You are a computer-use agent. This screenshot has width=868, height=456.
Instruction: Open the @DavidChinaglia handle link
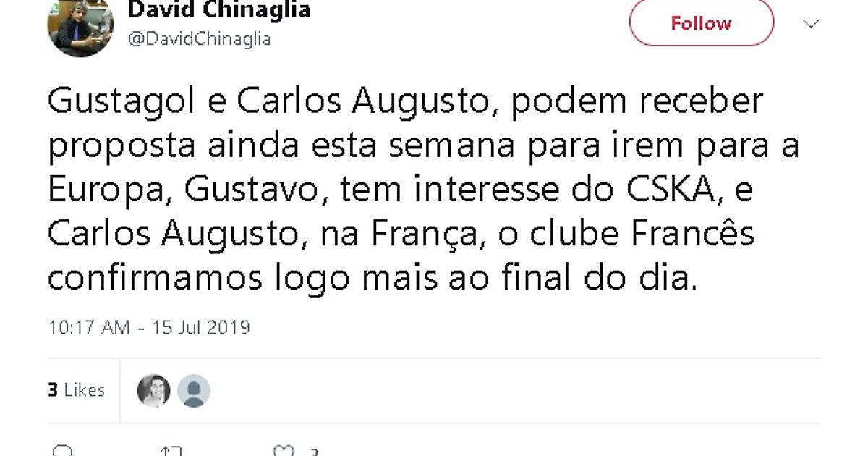(x=199, y=39)
